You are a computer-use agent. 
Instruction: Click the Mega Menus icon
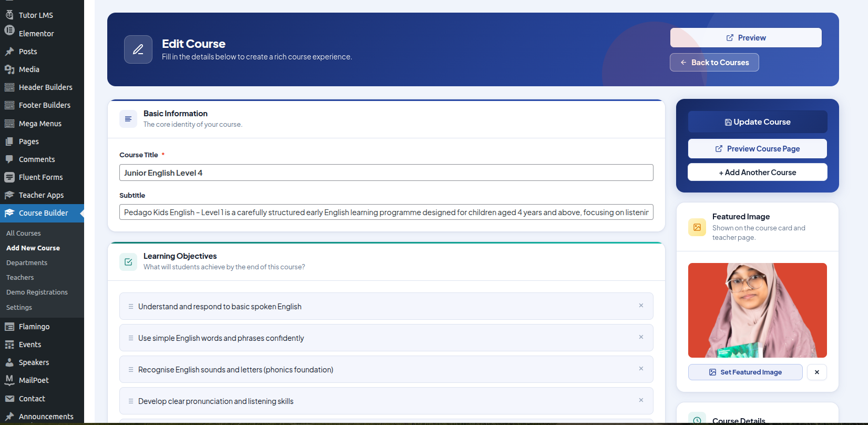[x=9, y=124]
